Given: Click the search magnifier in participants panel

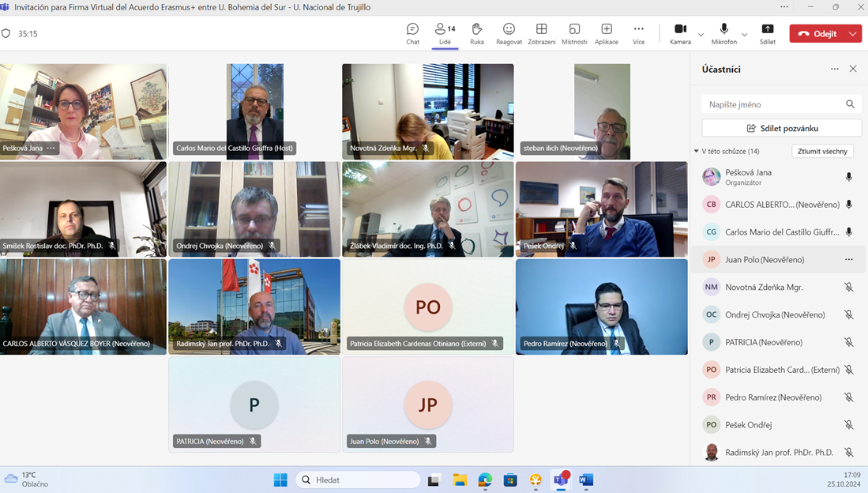Looking at the screenshot, I should 851,104.
